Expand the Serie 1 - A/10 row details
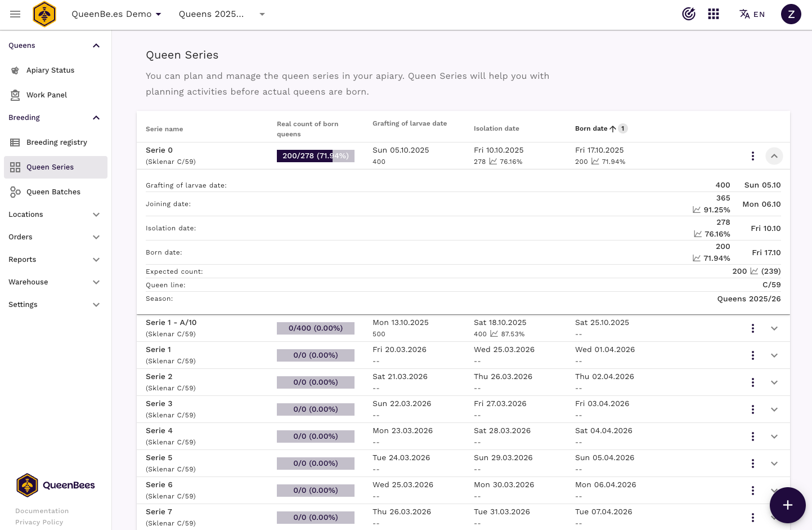 coord(774,328)
